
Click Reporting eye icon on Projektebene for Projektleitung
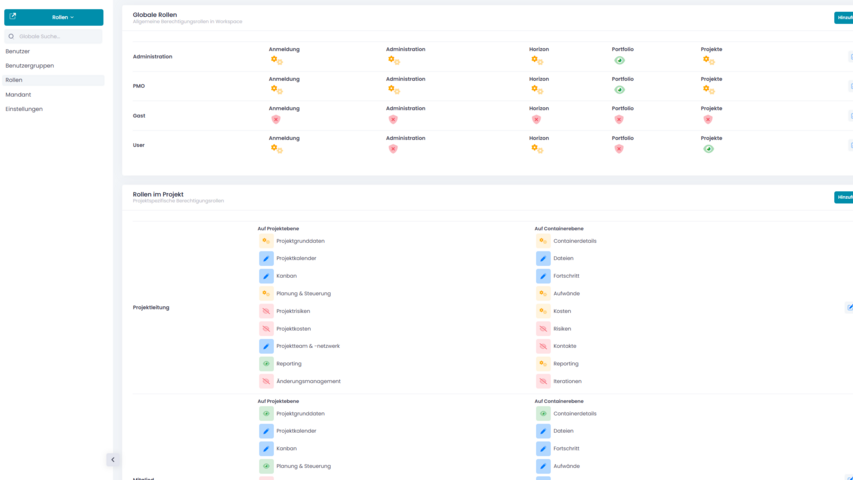(x=266, y=364)
